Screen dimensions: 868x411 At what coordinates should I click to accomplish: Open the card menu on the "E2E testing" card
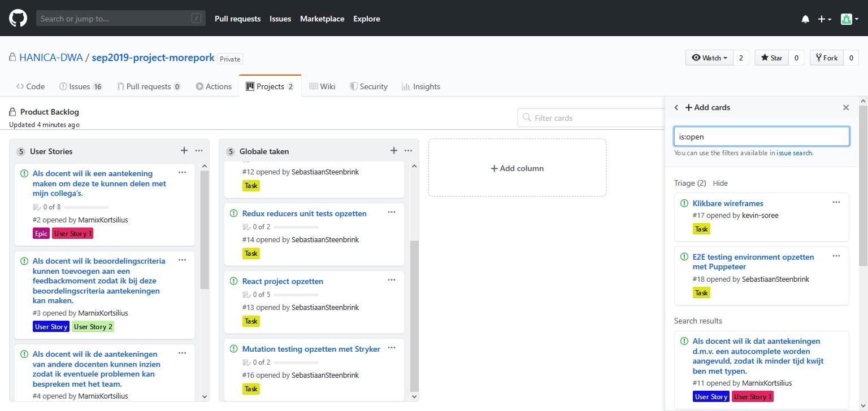coord(836,256)
